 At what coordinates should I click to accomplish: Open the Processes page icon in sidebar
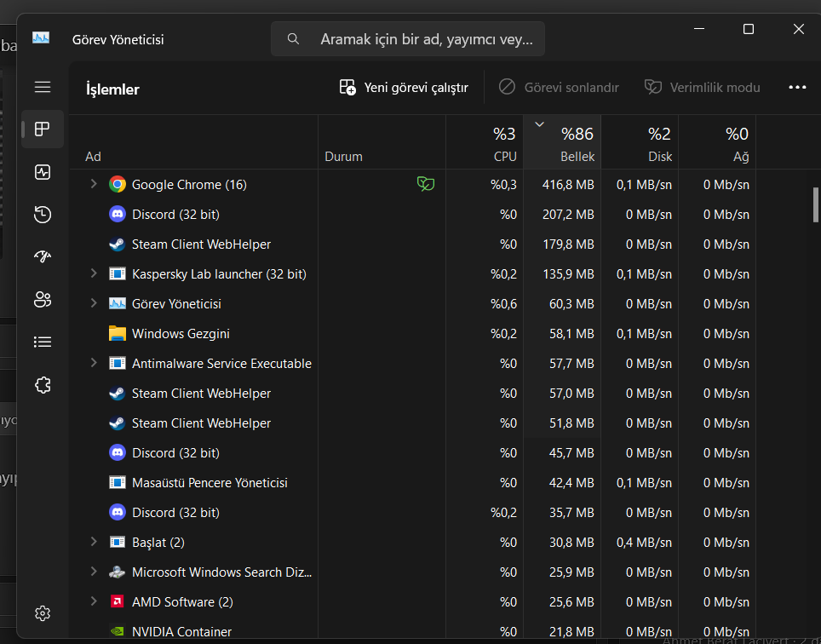pyautogui.click(x=43, y=129)
